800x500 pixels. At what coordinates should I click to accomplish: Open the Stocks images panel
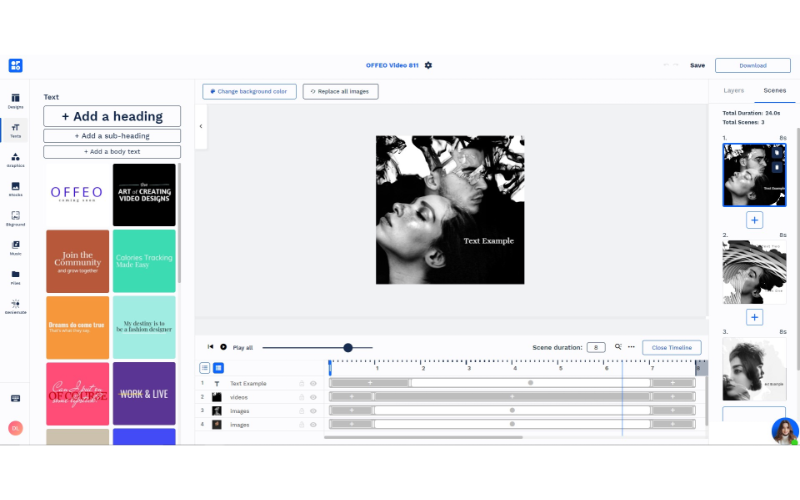point(15,189)
